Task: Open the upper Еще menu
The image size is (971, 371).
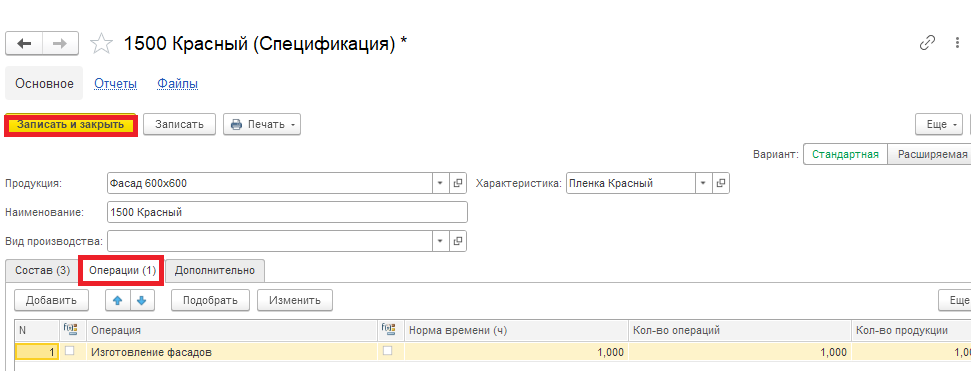Action: [939, 124]
